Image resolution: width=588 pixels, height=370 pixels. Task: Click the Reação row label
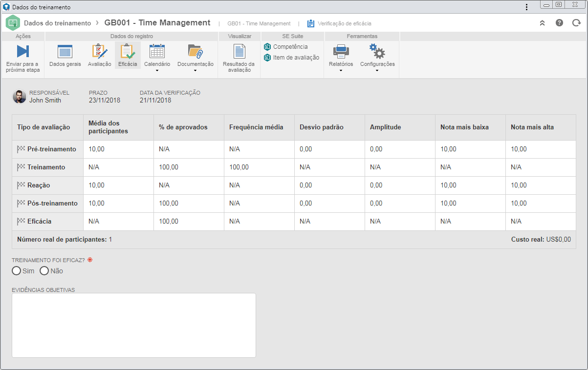[x=39, y=185]
